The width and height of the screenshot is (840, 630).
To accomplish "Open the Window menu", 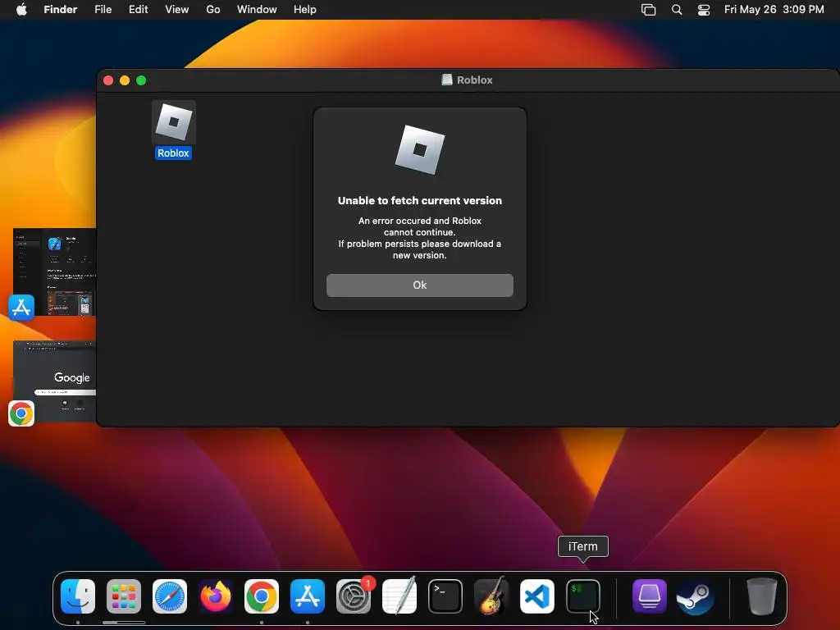I will tap(257, 10).
